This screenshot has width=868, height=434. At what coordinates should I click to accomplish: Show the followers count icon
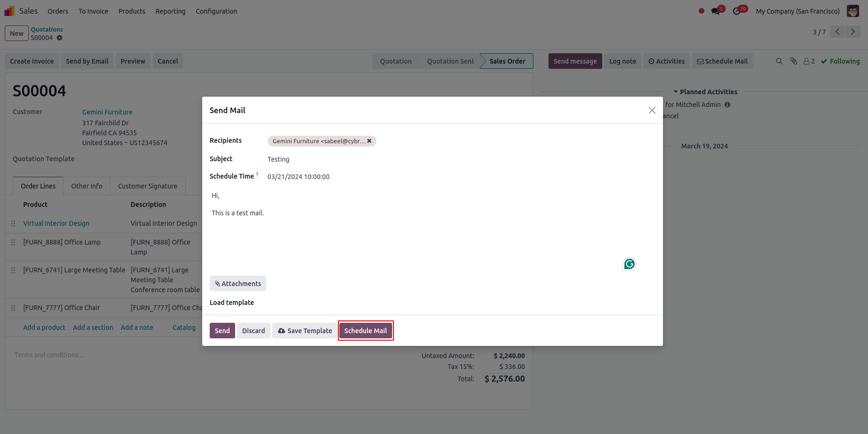[809, 61]
